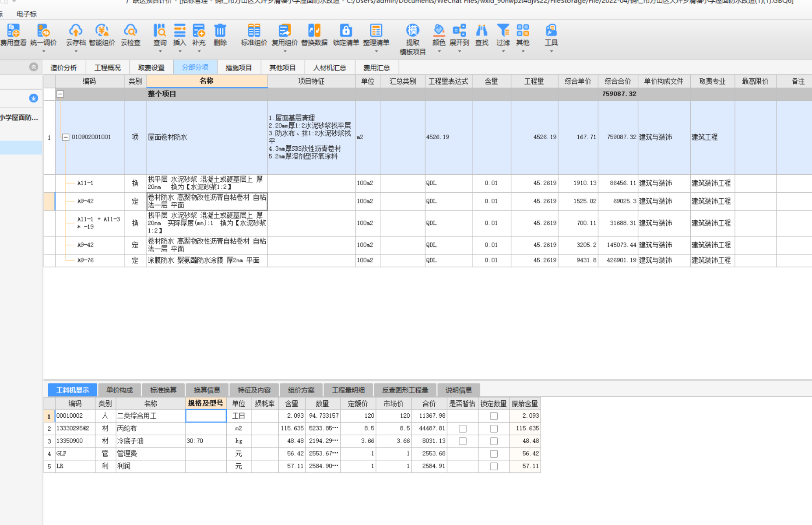Go to the 措施项目 tab
Viewport: 812px width, 525px height.
click(239, 67)
